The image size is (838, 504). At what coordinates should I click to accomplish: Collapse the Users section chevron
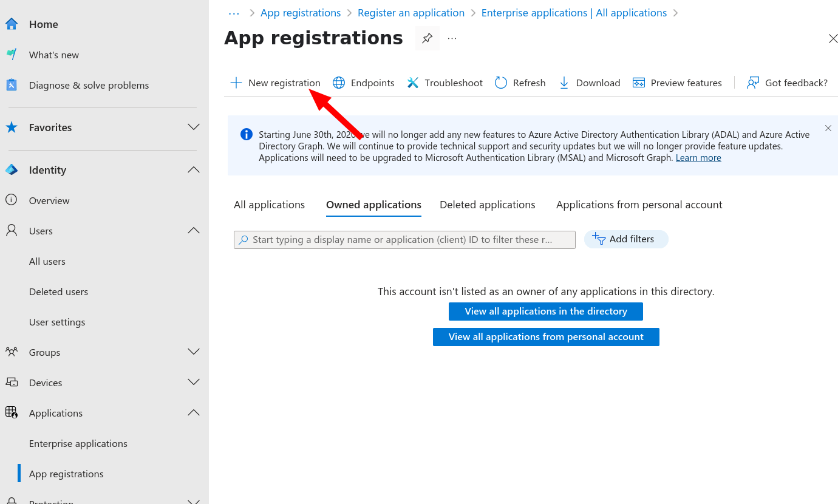pyautogui.click(x=194, y=231)
